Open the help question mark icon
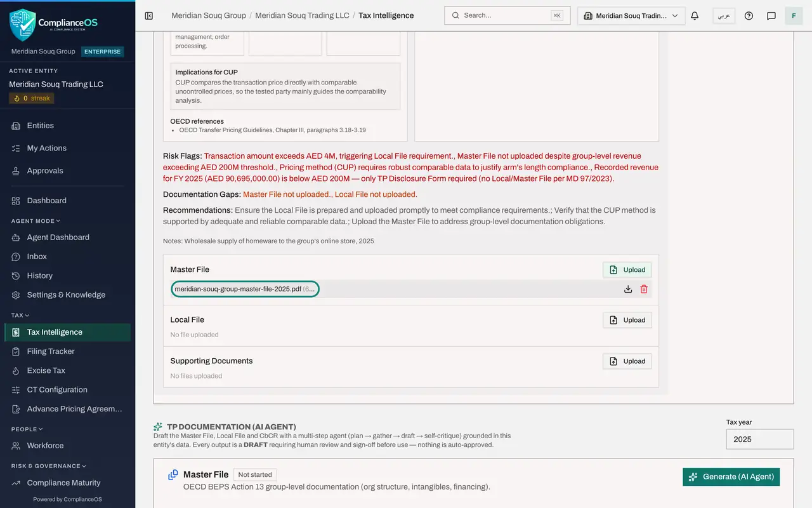This screenshot has width=812, height=508. pyautogui.click(x=749, y=16)
